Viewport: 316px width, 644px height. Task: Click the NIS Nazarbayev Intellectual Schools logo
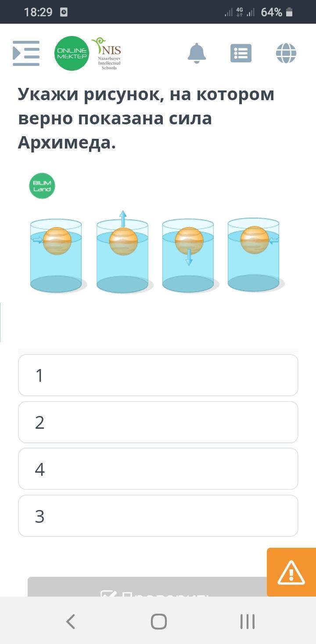tap(107, 54)
